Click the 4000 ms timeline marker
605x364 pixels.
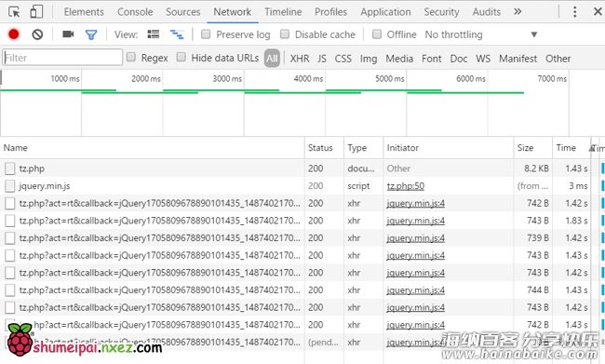coord(308,79)
